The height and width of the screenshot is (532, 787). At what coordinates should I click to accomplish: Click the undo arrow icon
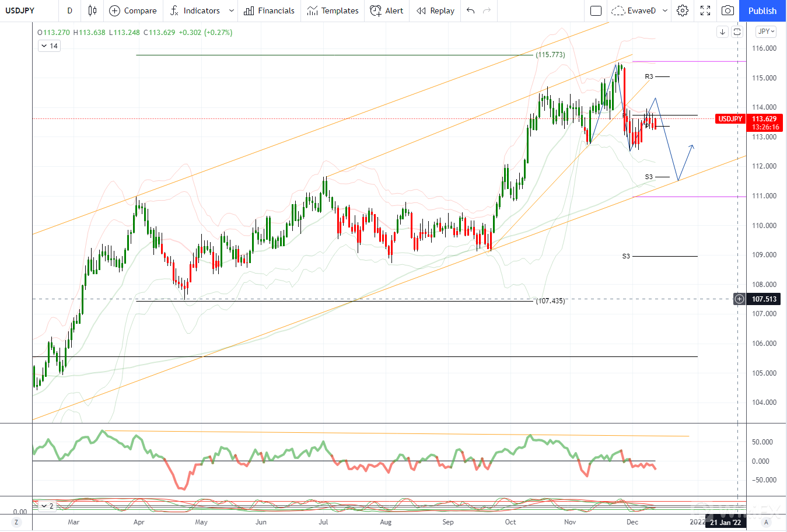point(471,10)
